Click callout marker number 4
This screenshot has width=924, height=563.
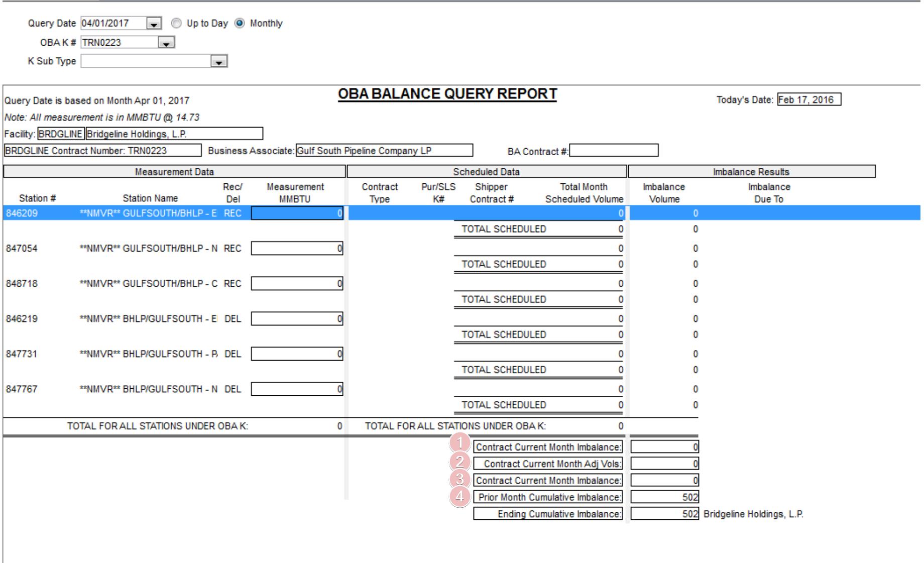[x=459, y=497]
